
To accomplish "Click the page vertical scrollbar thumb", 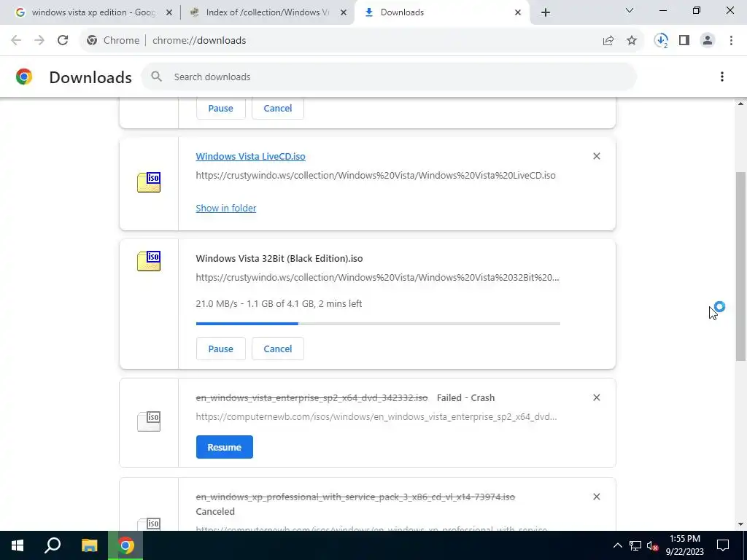I will click(x=740, y=265).
